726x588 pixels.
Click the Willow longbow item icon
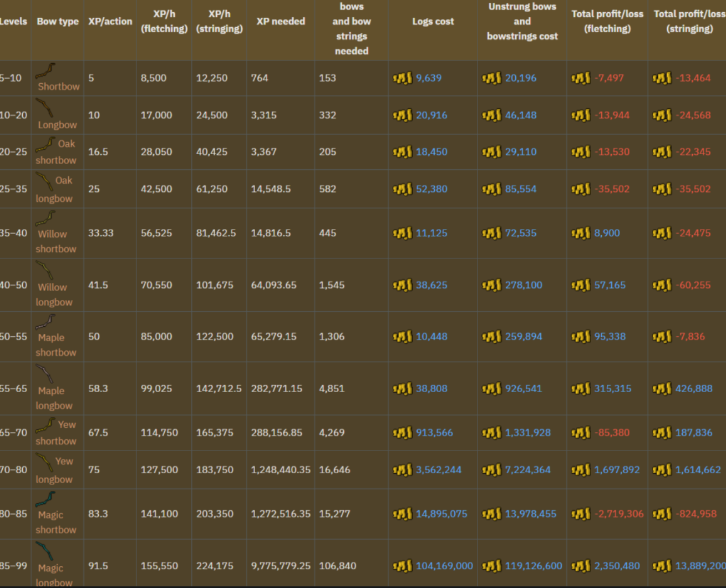(x=44, y=271)
